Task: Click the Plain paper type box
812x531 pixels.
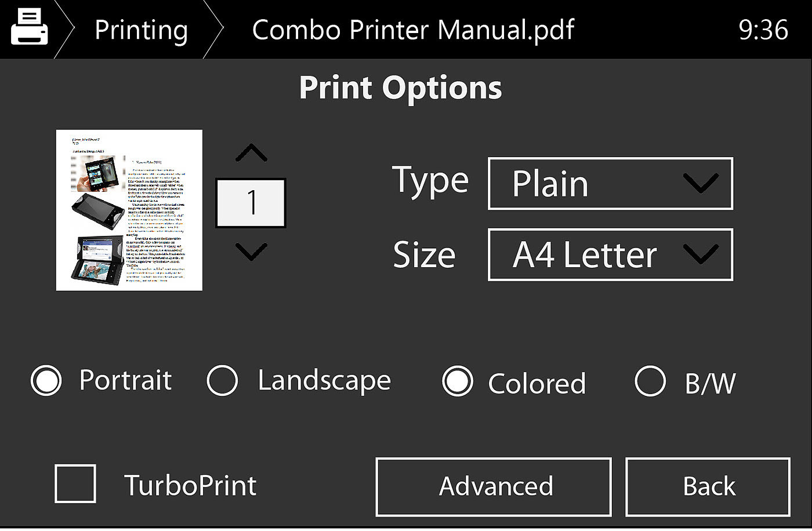Action: (x=586, y=184)
